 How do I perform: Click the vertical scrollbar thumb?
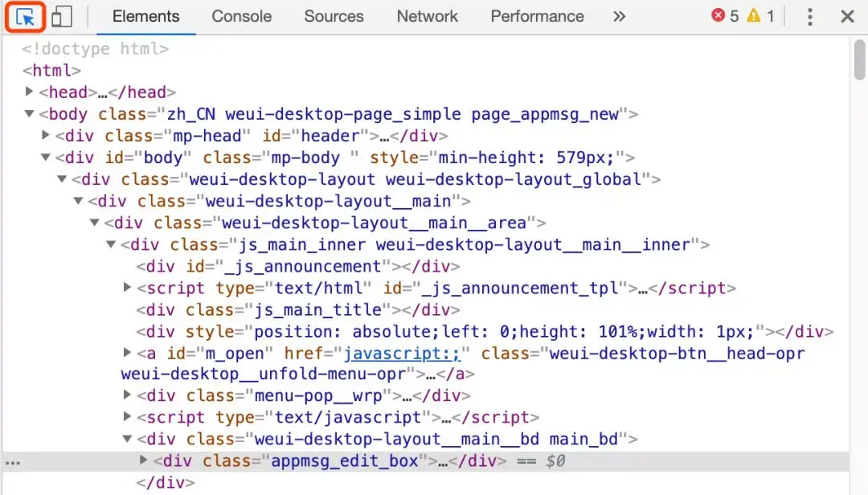859,59
